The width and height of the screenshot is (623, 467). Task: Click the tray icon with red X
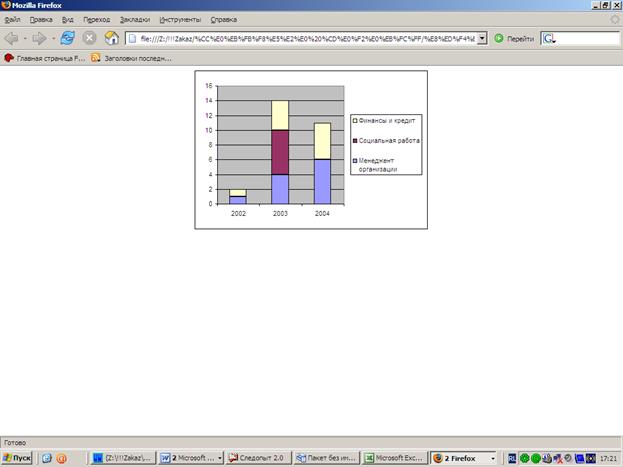point(558,458)
